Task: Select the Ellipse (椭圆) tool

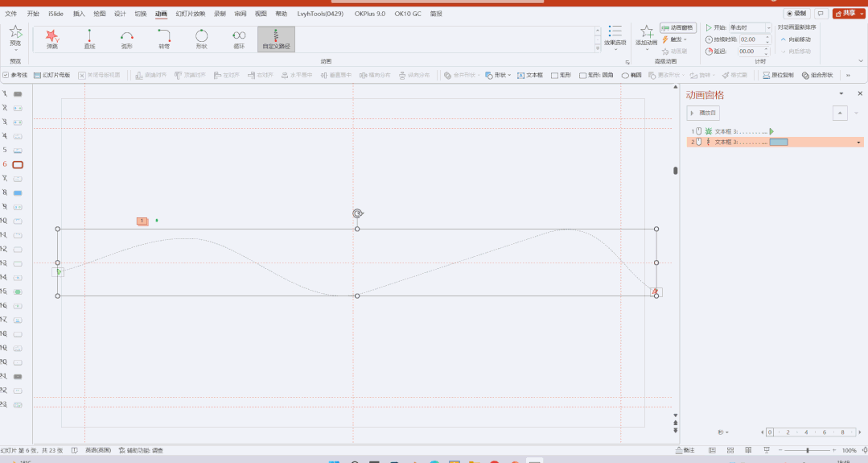Action: 631,76
